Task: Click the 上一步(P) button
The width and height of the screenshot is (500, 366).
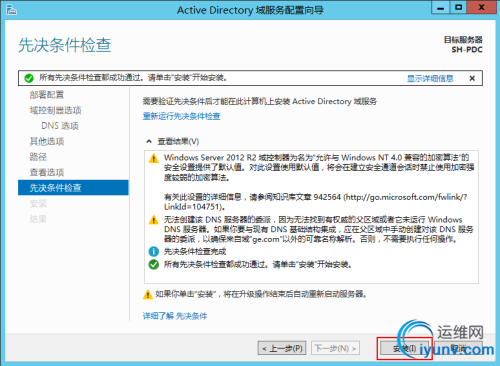Action: [x=282, y=348]
